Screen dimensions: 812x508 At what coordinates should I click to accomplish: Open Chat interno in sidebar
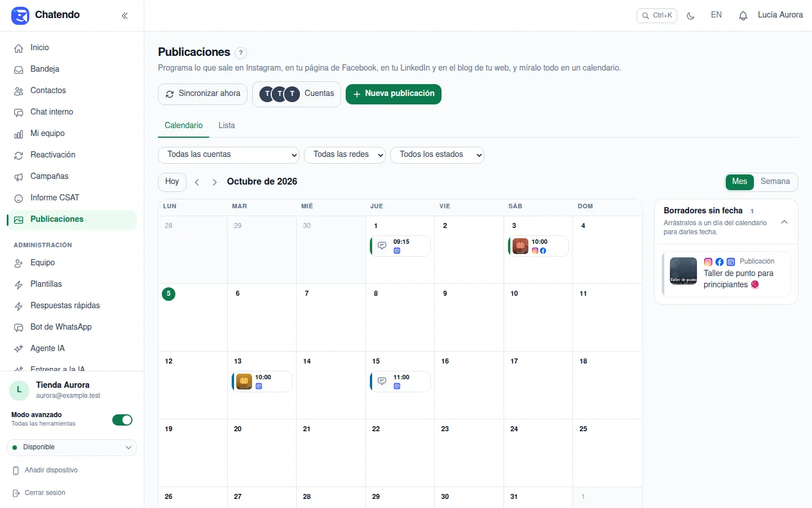pyautogui.click(x=72, y=112)
